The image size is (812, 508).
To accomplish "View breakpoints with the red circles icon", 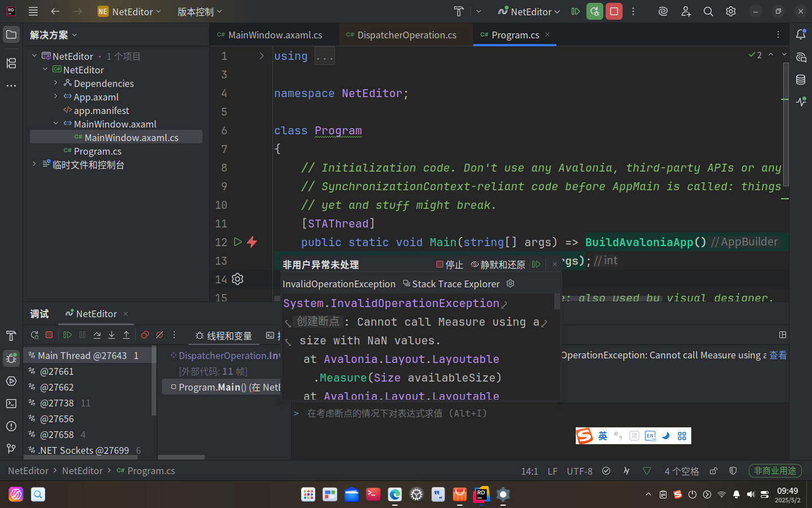I will click(145, 335).
